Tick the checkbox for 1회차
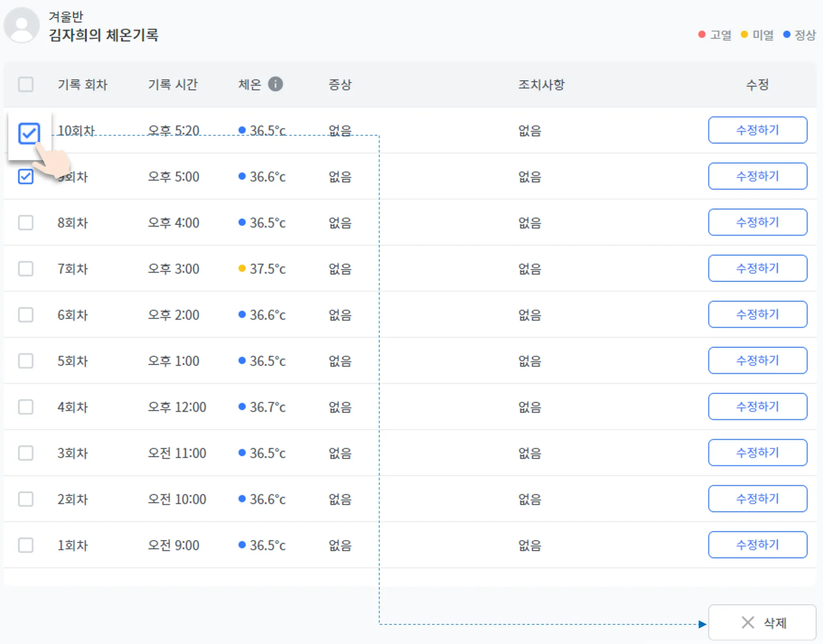823x644 pixels. [x=26, y=545]
